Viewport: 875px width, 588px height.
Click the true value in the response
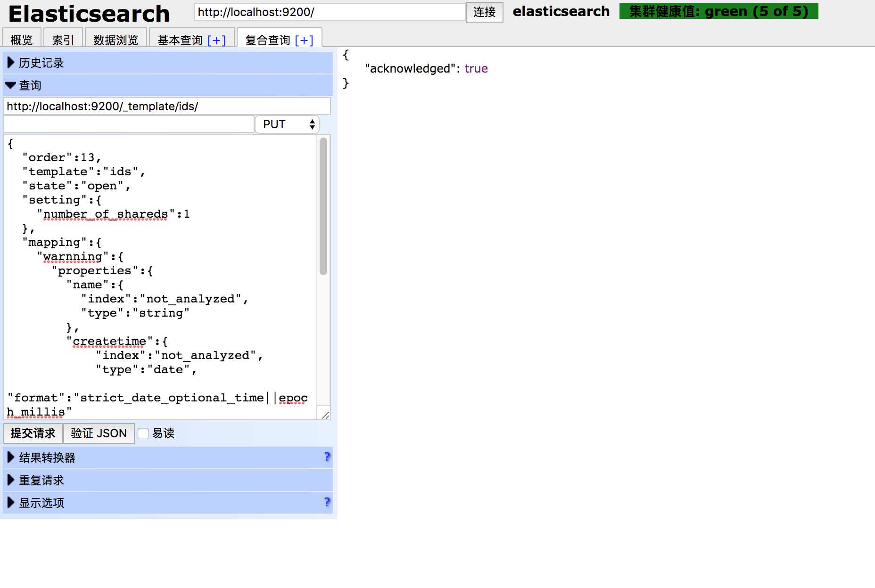476,69
